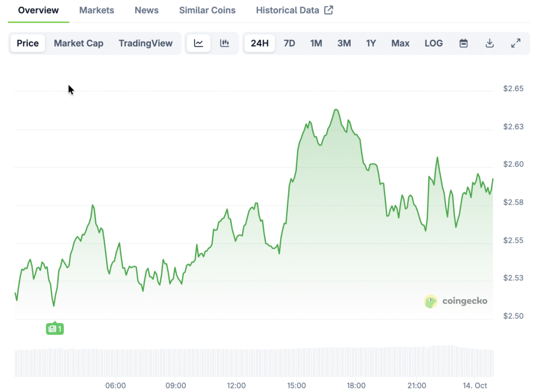This screenshot has width=536, height=392.
Task: Click the news event marker badge
Action: coord(55,329)
